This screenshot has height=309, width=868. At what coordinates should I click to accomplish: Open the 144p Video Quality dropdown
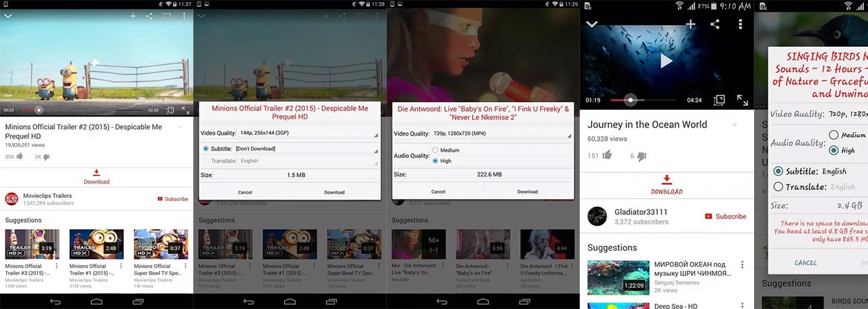(309, 133)
